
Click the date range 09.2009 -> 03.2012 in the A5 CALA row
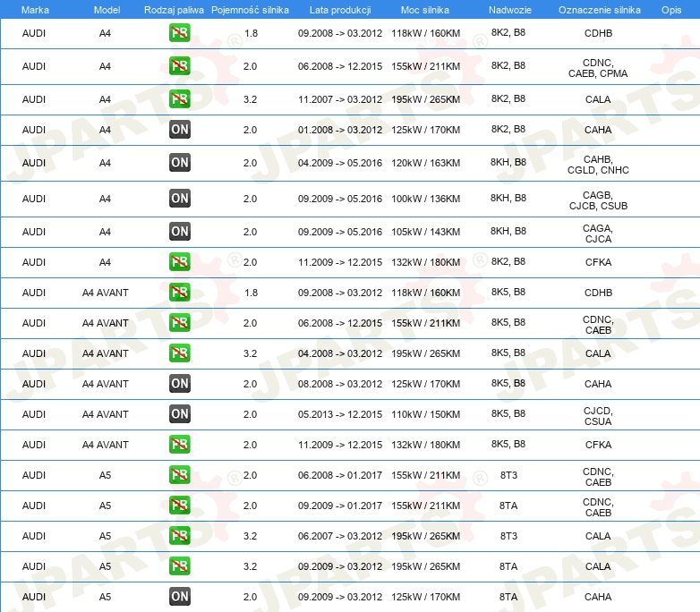click(x=340, y=566)
